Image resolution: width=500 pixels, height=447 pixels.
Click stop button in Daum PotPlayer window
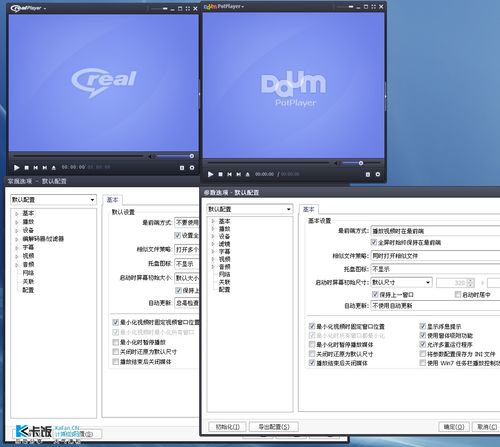tap(220, 174)
